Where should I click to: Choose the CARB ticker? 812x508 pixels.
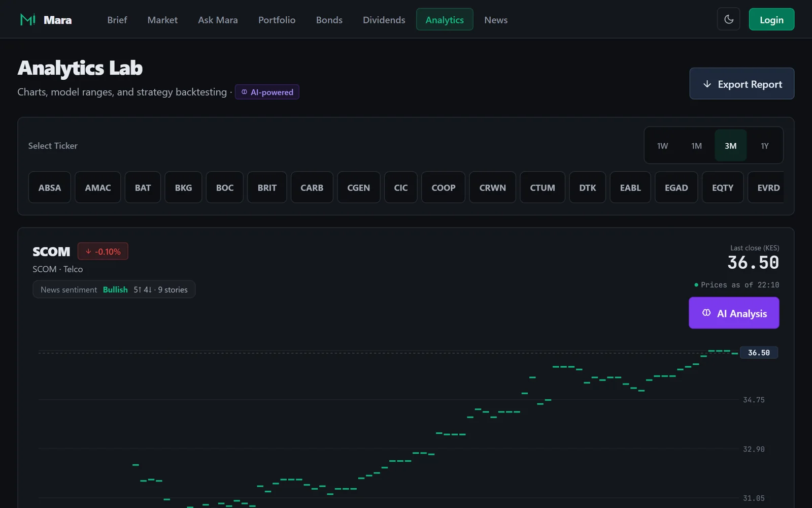312,187
